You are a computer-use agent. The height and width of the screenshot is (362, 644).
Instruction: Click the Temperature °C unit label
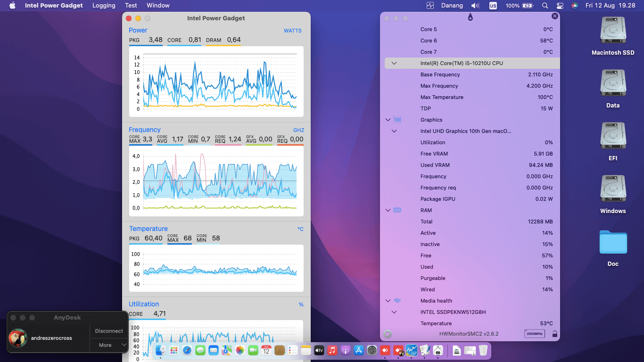coord(300,229)
